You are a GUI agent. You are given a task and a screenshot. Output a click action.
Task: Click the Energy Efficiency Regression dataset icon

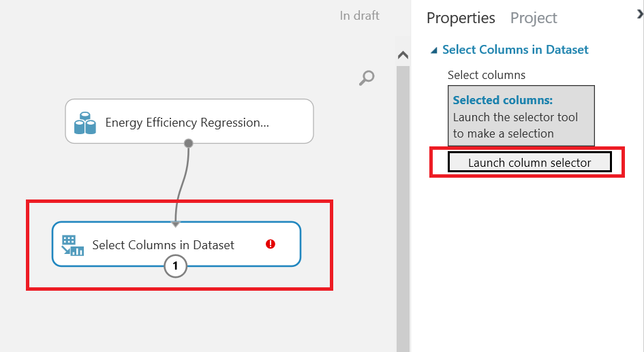(85, 123)
